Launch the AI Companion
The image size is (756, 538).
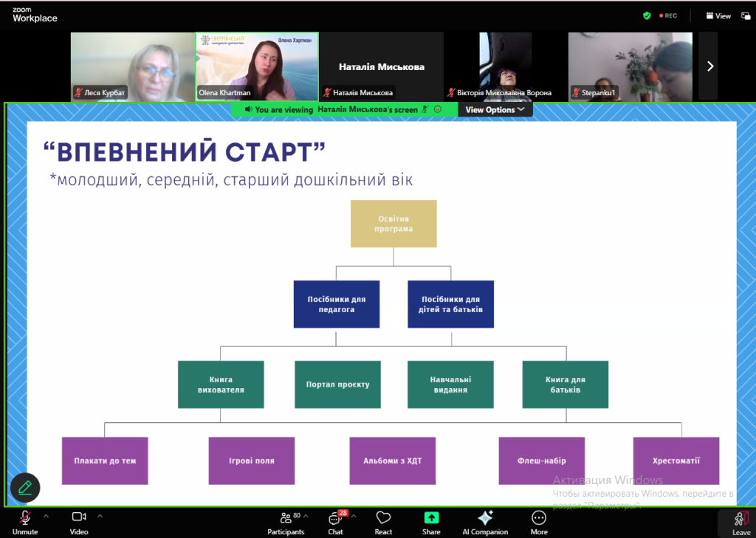coord(485,522)
